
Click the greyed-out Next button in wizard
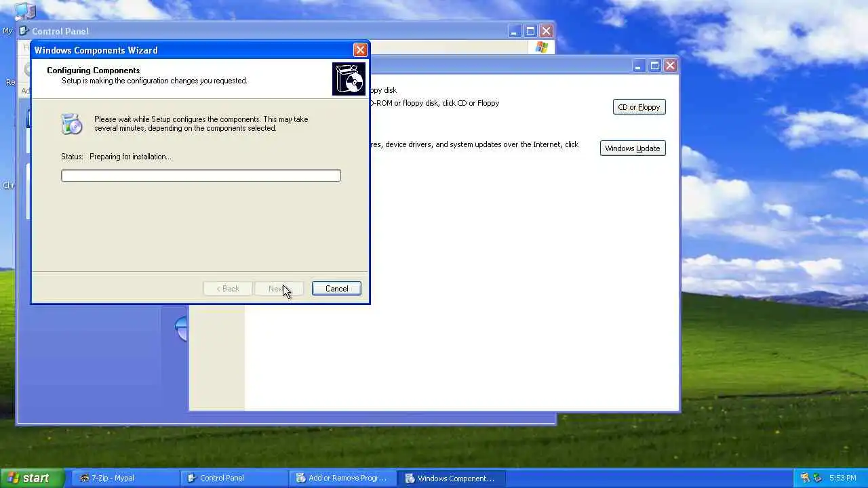(279, 289)
